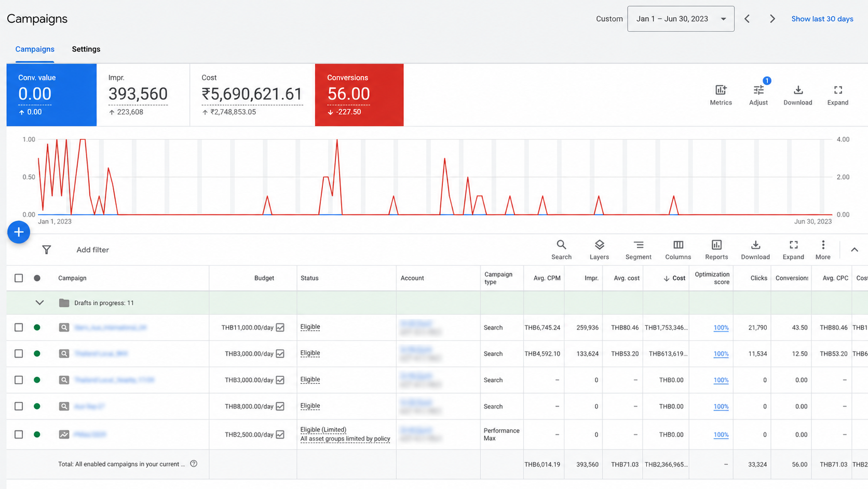Open 100% optimization score of first campaign

coord(721,328)
